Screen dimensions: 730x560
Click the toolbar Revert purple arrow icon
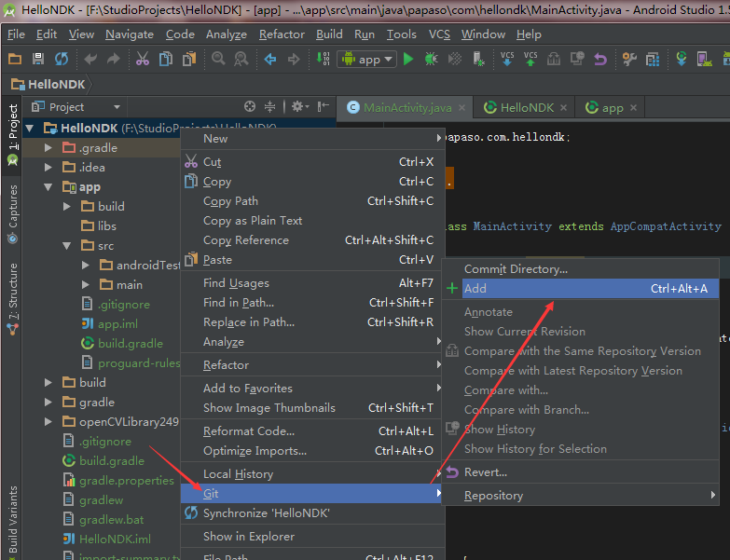click(x=600, y=59)
